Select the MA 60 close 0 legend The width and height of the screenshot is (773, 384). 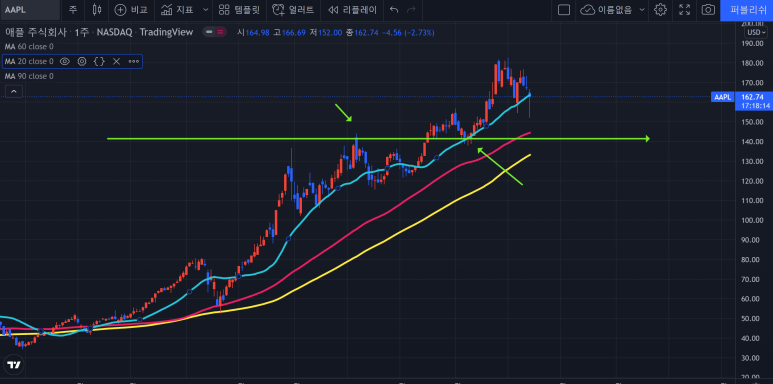(29, 47)
